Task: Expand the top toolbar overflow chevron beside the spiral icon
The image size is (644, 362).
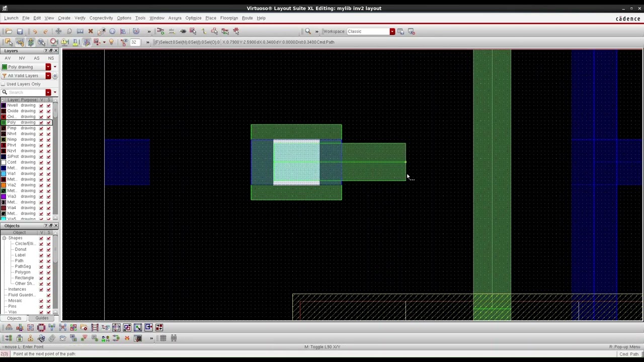Action: click(148, 31)
